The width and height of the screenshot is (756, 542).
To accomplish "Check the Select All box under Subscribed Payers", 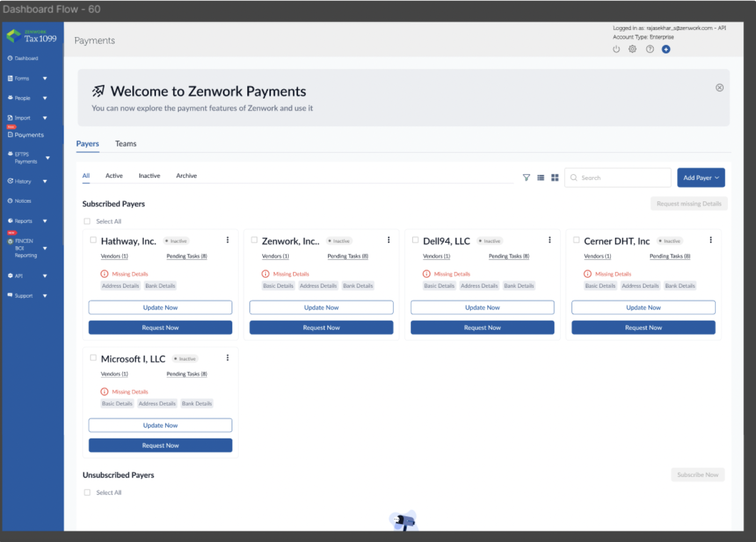I will pos(87,221).
